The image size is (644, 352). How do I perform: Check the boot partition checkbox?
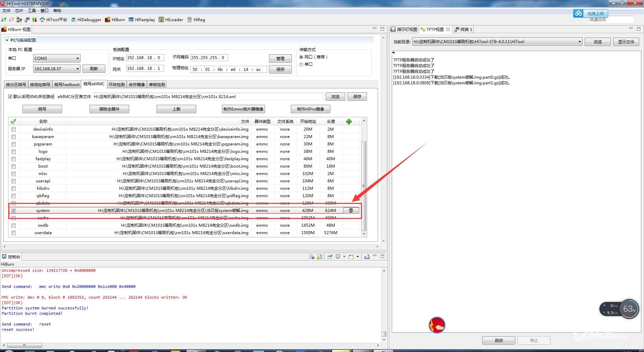(x=13, y=166)
